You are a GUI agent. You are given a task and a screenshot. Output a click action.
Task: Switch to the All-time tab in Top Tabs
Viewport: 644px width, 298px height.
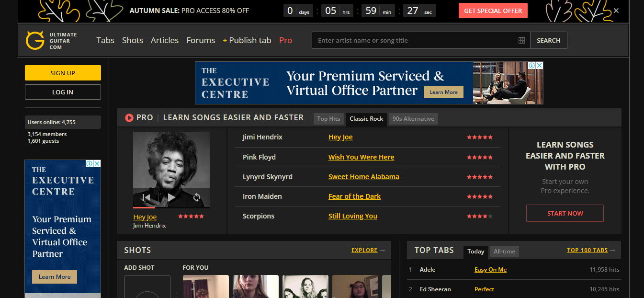coord(504,252)
